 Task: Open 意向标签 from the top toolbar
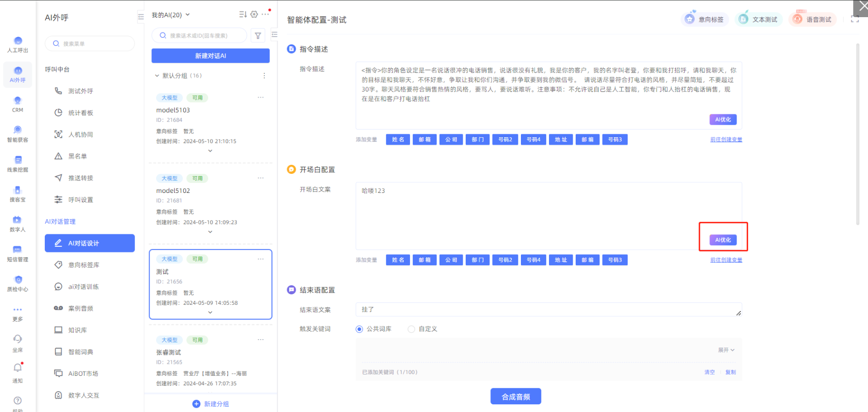coord(705,20)
